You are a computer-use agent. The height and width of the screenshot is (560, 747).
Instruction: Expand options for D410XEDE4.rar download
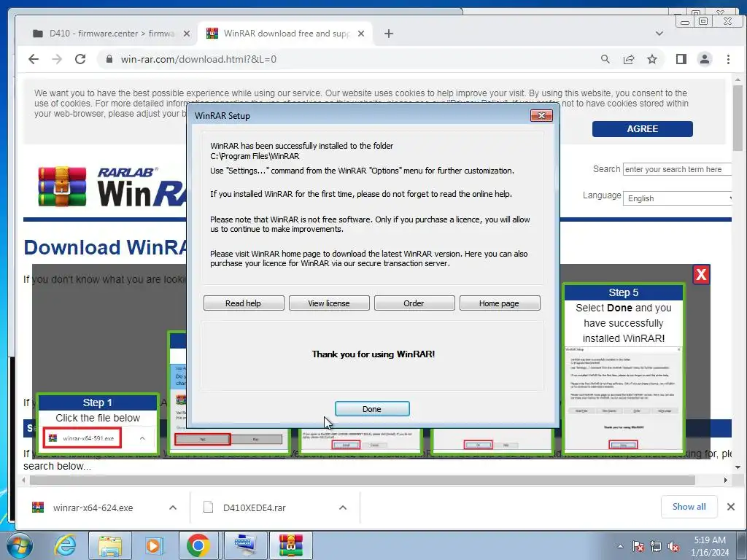pyautogui.click(x=343, y=507)
